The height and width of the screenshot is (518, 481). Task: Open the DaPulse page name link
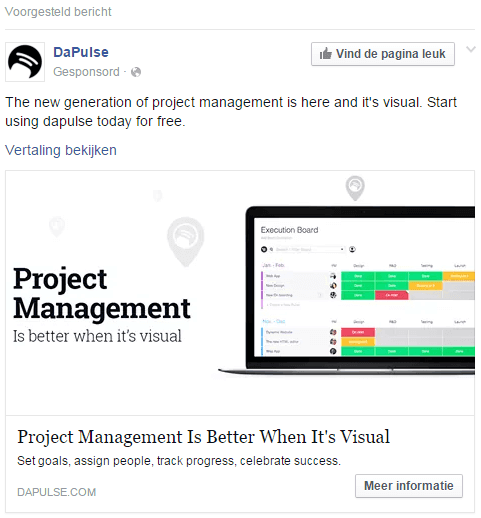81,52
